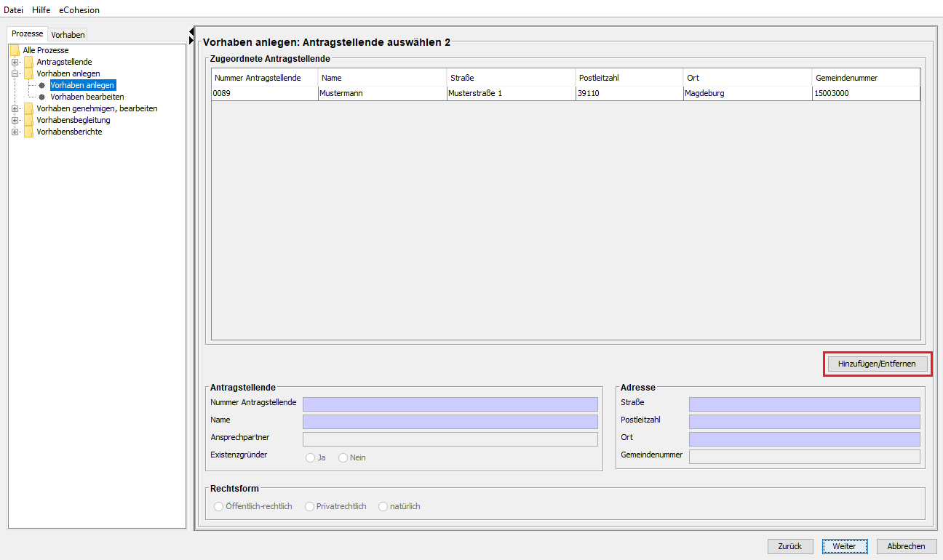This screenshot has width=943, height=560.
Task: Select the table cell Magdeburg
Action: [748, 93]
